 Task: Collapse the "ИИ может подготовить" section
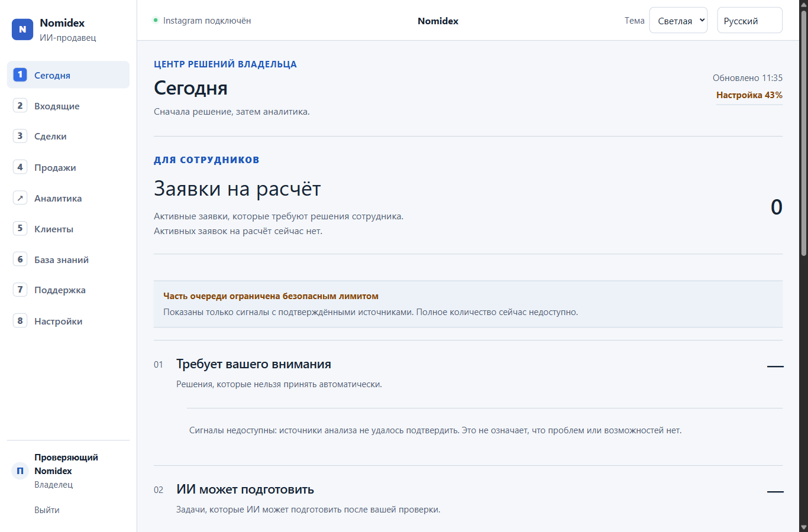[775, 492]
